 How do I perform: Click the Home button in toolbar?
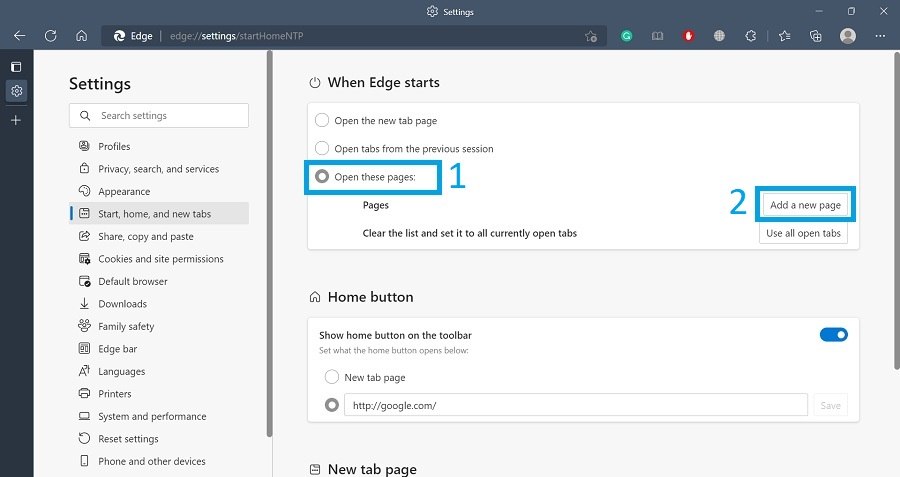(81, 36)
